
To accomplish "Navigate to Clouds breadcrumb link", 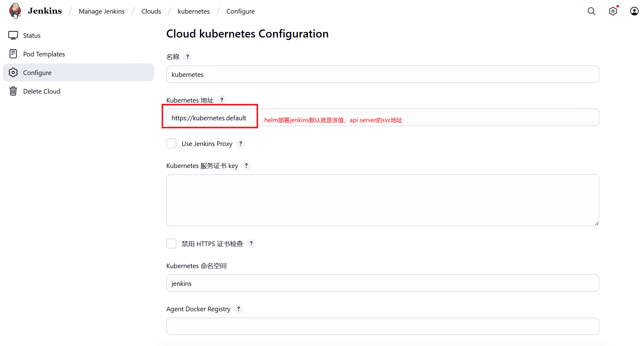I will tap(151, 11).
